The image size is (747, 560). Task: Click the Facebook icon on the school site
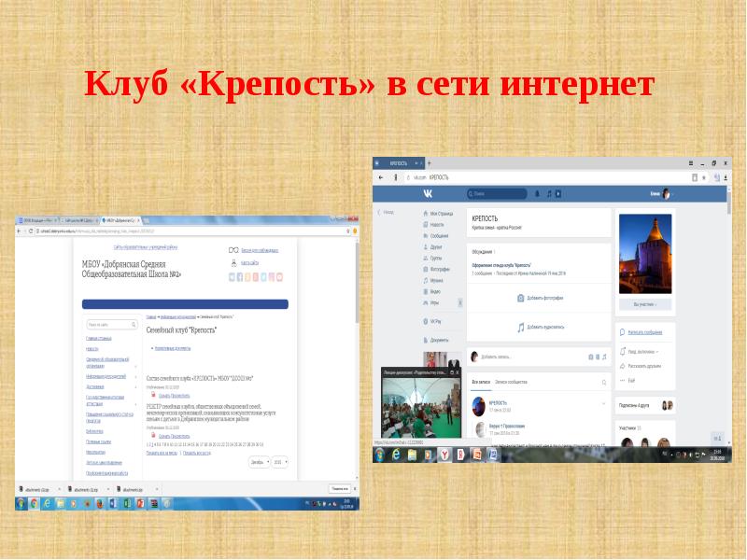click(240, 277)
